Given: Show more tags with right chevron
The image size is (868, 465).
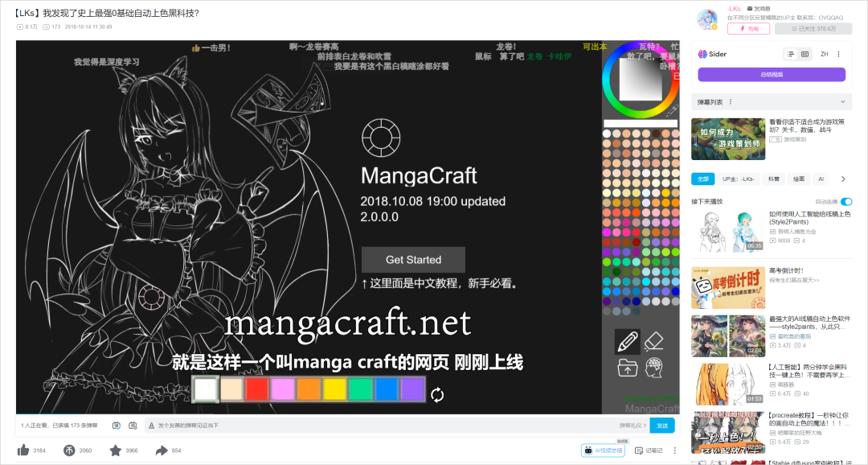Looking at the screenshot, I should [843, 179].
